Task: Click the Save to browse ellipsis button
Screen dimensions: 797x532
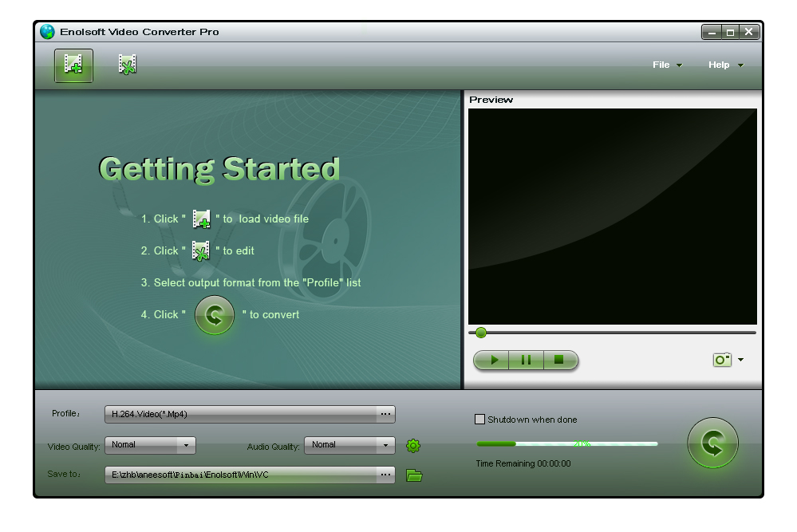Action: point(386,475)
